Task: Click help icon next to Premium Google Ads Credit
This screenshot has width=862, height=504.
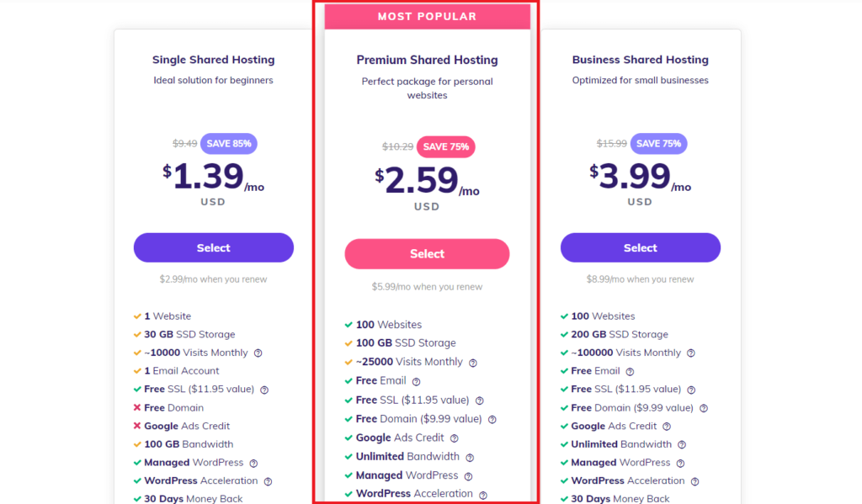Action: click(x=454, y=438)
